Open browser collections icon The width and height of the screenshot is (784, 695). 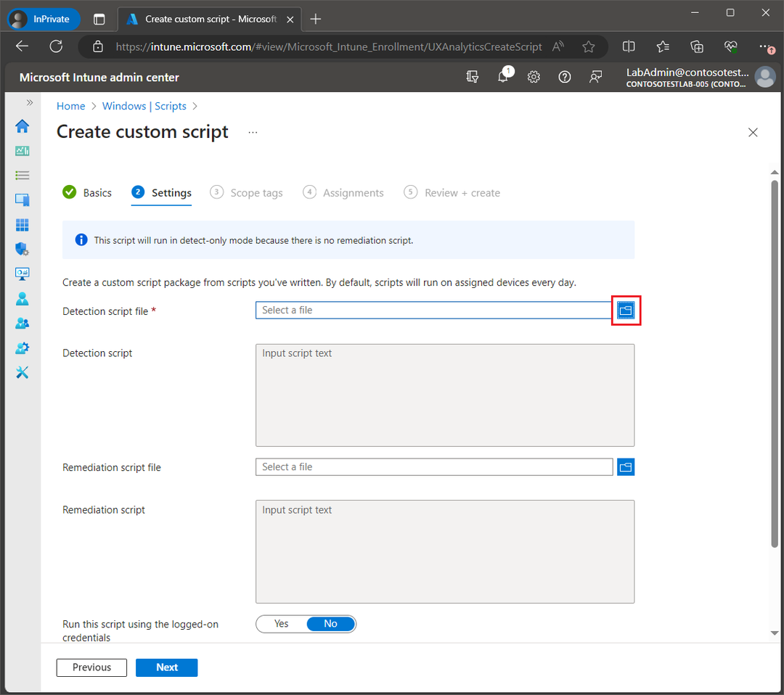pyautogui.click(x=696, y=47)
